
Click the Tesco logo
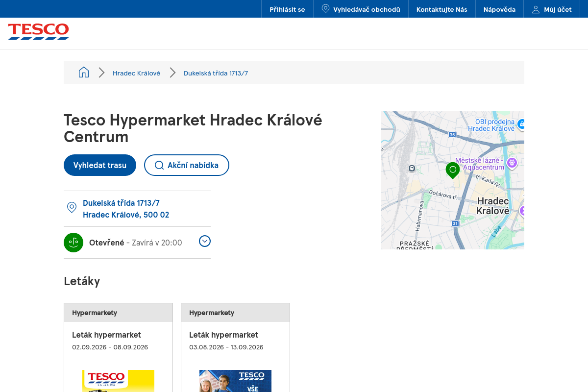click(38, 32)
